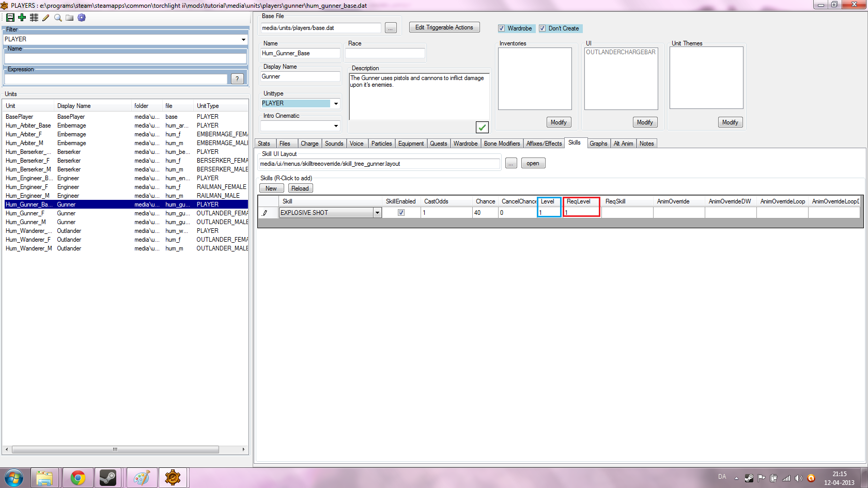This screenshot has width=868, height=488.
Task: Switch to the Equipment tab
Action: 411,144
